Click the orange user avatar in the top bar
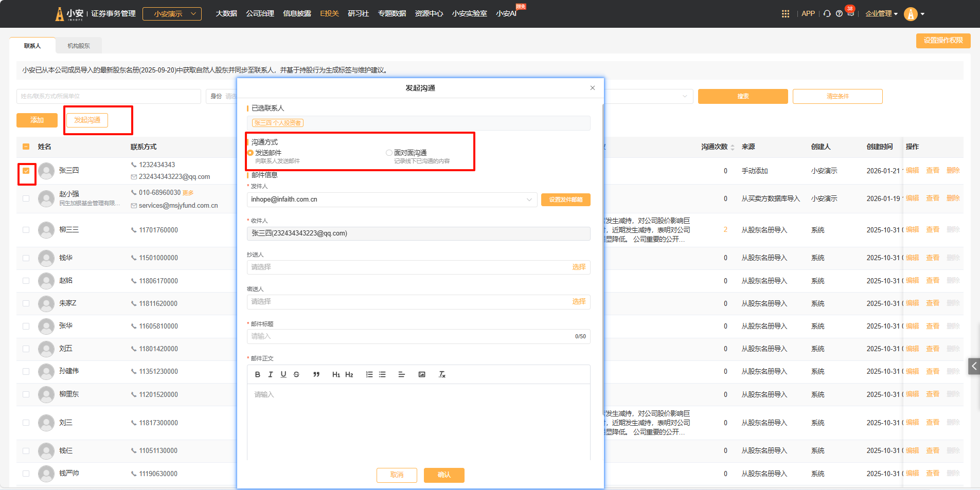The width and height of the screenshot is (980, 490). pos(911,14)
